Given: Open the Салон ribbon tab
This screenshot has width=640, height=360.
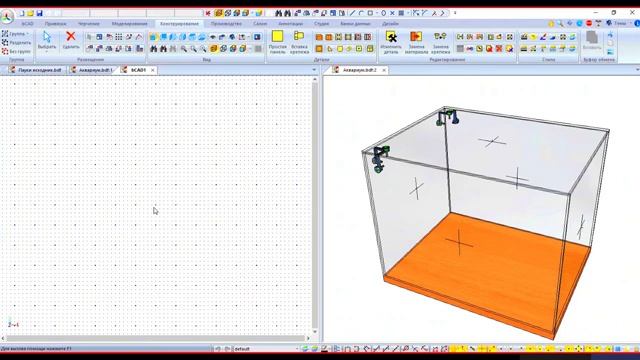Looking at the screenshot, I should coord(260,24).
